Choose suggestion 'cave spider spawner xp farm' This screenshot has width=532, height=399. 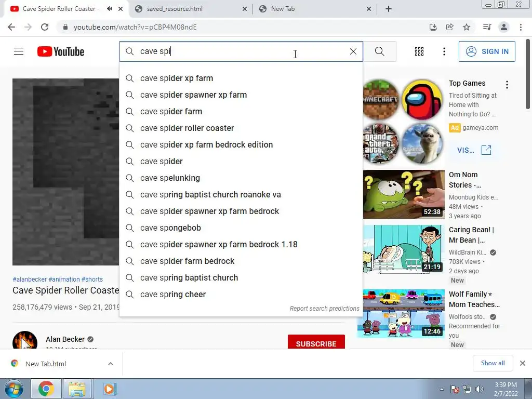(x=241, y=95)
